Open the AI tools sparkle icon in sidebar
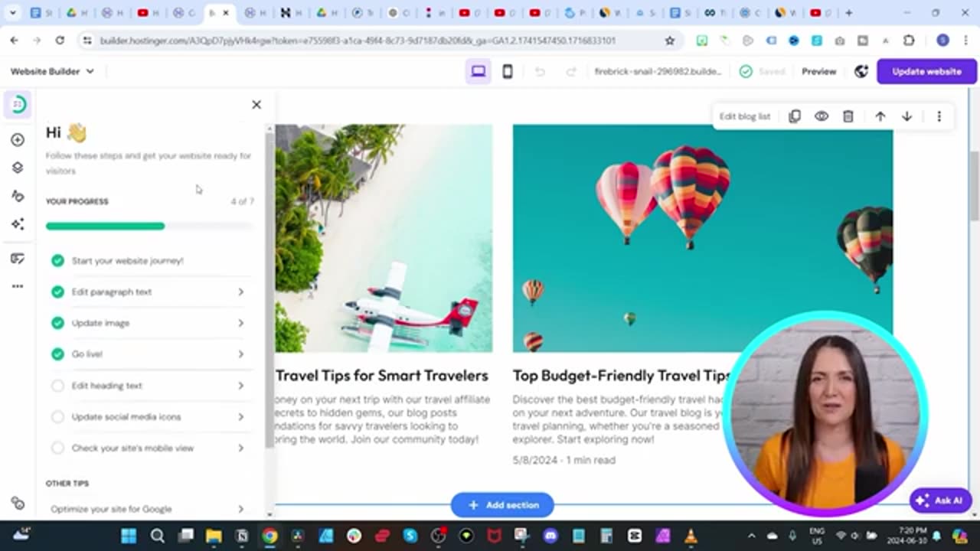 [18, 224]
